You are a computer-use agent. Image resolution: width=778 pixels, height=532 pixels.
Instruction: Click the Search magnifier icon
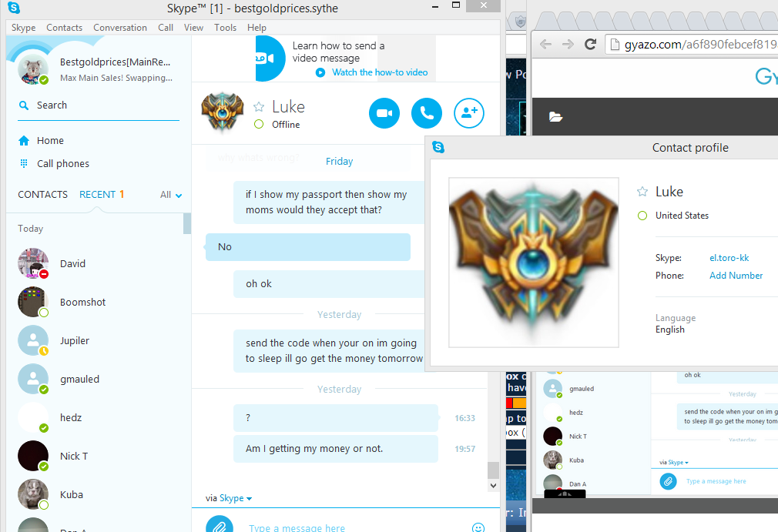pos(23,105)
